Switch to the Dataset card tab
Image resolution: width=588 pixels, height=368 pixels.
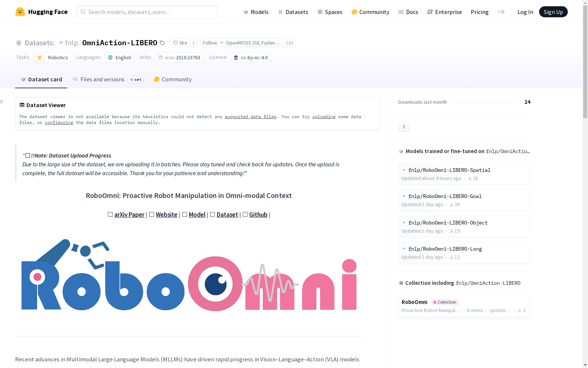point(41,79)
